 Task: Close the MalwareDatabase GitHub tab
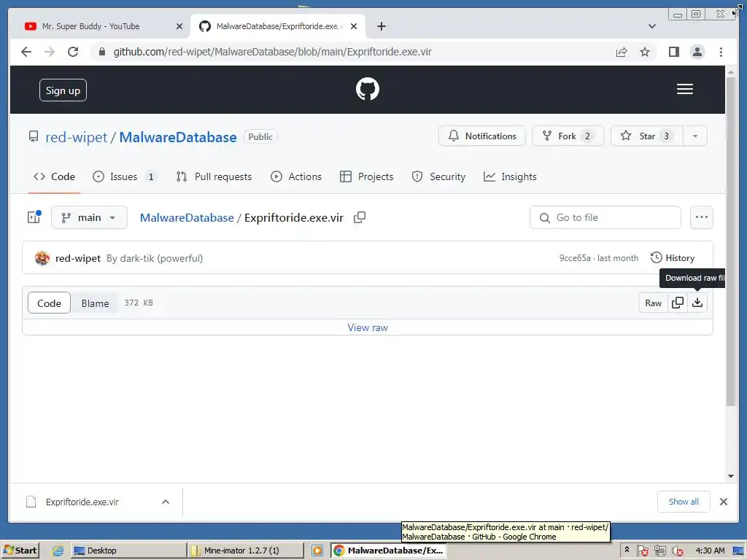(354, 26)
